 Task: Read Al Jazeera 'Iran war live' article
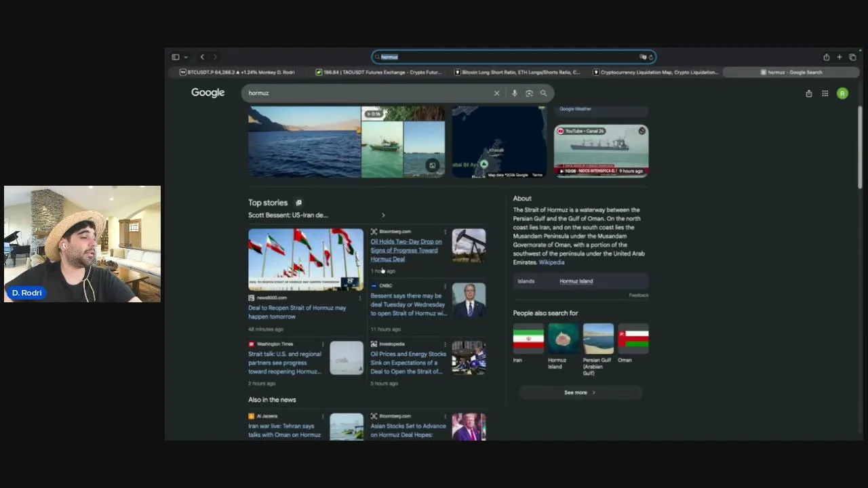(285, 430)
